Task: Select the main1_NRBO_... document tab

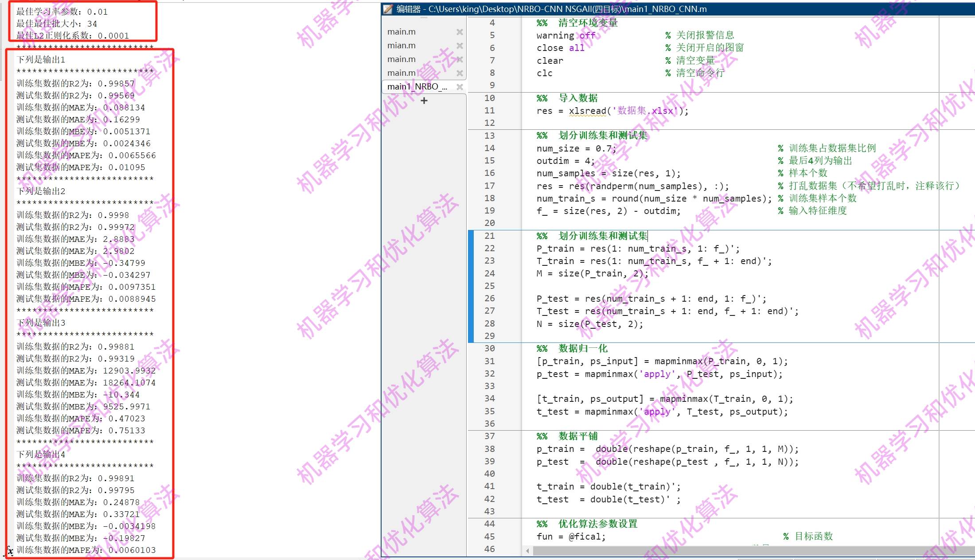Action: tap(417, 87)
